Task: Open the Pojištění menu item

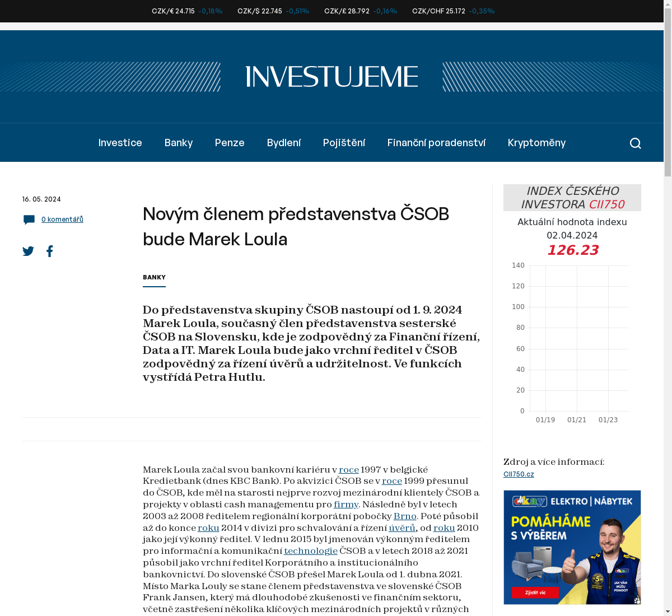Action: click(x=344, y=143)
